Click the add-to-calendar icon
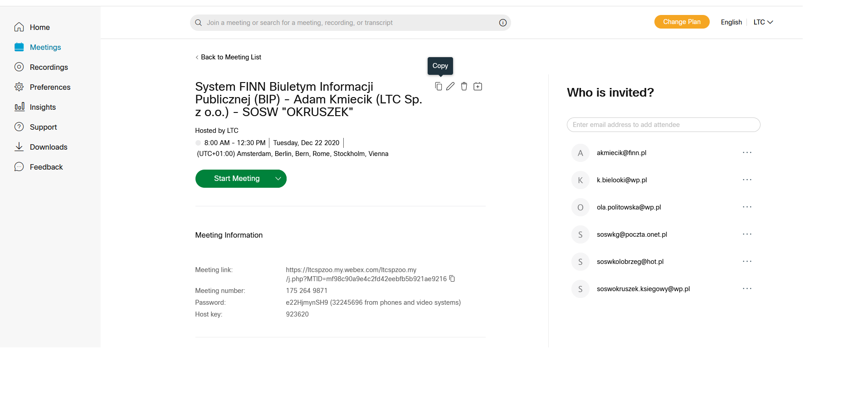Viewport: 868px width, 395px height. click(478, 87)
